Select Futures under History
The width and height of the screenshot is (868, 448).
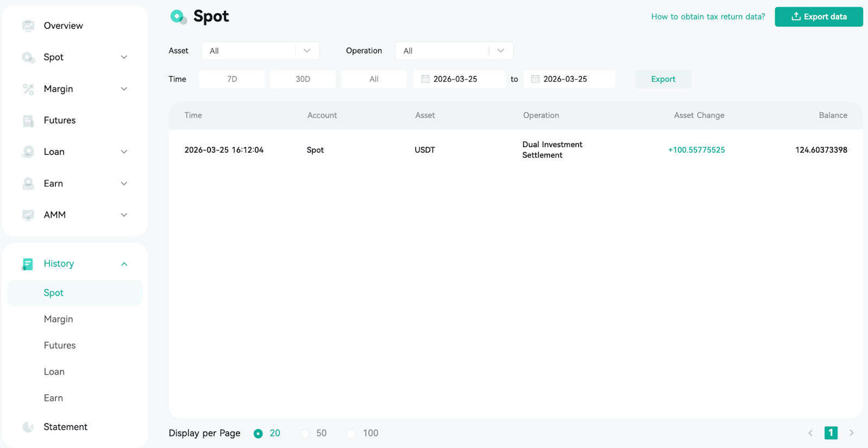[x=60, y=345]
